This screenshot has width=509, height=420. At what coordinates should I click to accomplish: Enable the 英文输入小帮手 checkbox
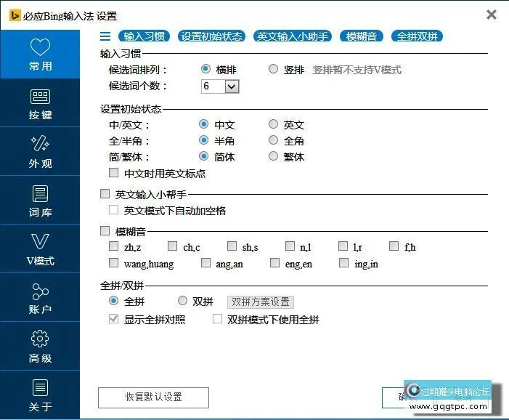[x=105, y=195]
